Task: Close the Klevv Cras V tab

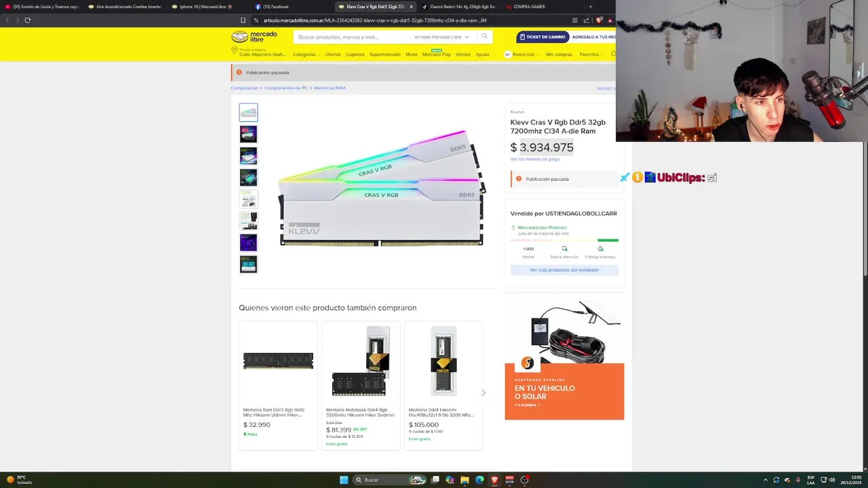Action: point(411,7)
